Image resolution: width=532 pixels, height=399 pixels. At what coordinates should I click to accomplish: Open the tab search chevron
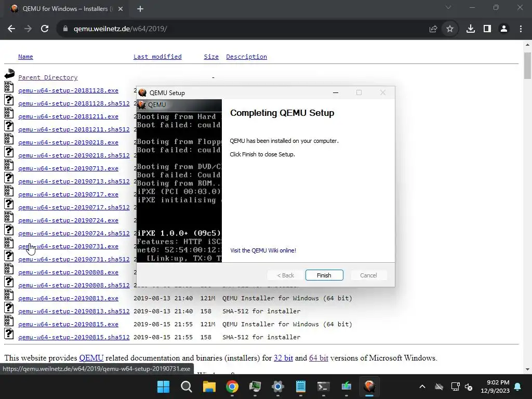[448, 7]
